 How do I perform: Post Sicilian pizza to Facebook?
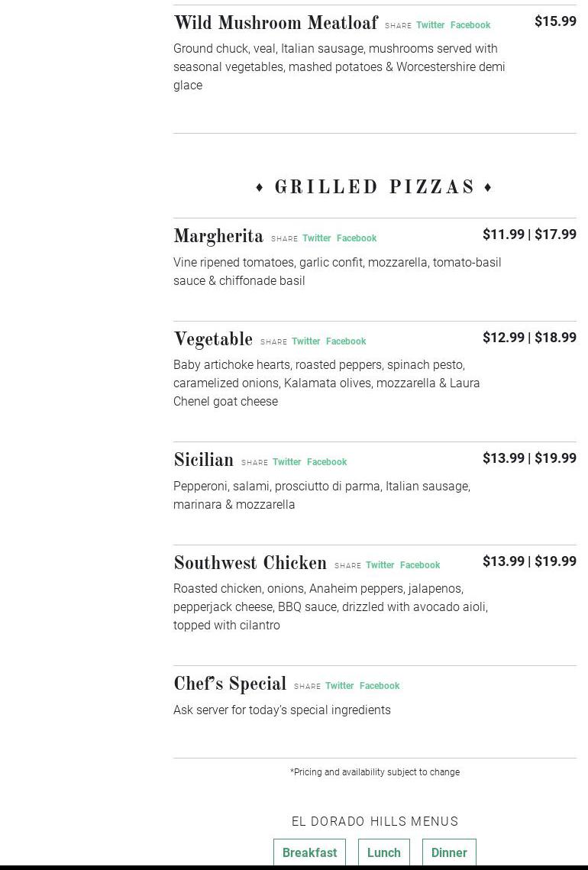click(x=326, y=462)
